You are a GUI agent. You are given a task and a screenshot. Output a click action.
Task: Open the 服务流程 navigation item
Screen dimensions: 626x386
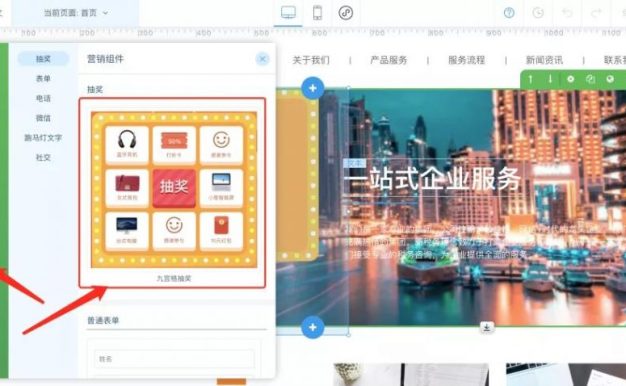[466, 60]
